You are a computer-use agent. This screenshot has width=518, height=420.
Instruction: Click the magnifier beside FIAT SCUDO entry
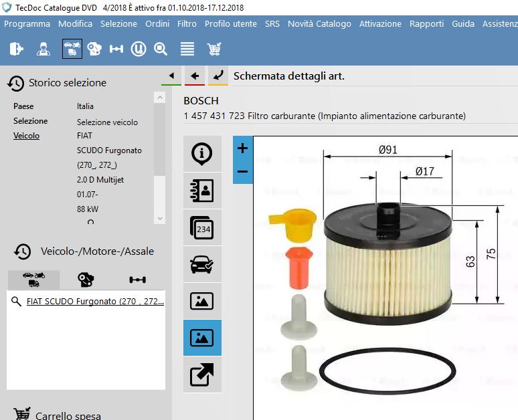(x=16, y=301)
